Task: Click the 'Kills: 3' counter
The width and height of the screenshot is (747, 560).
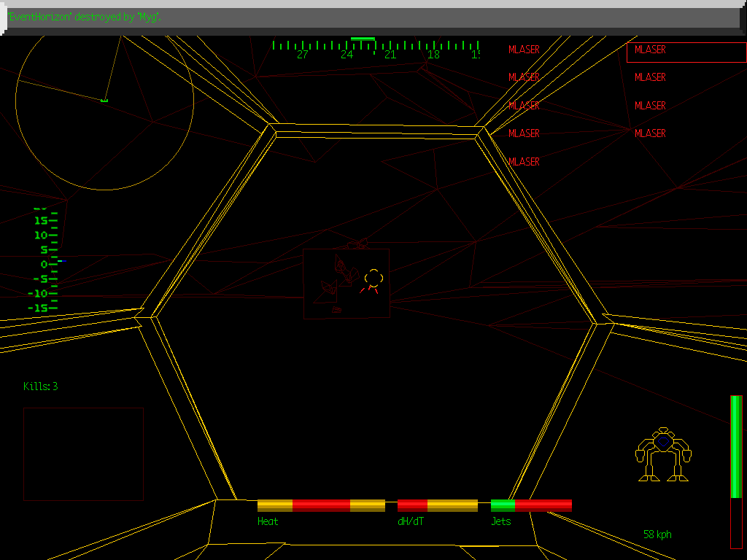Action: point(41,386)
